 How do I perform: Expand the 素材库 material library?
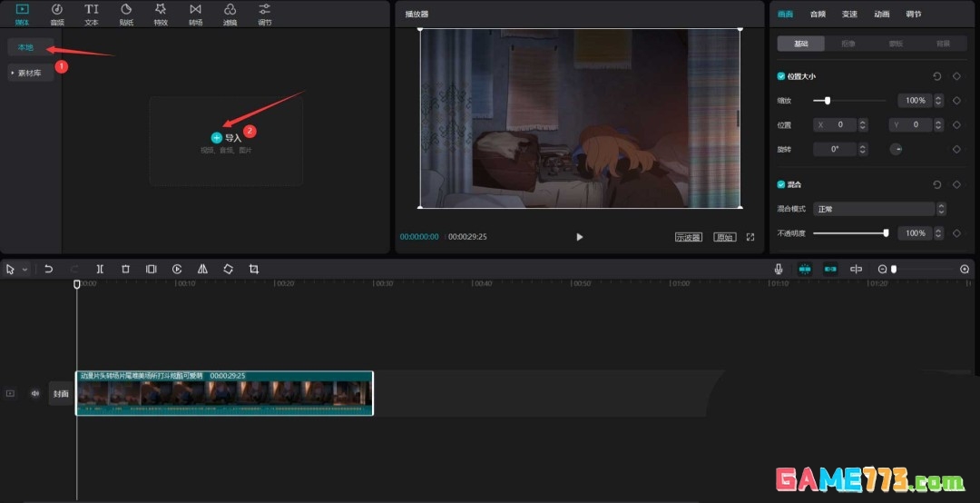coord(30,74)
